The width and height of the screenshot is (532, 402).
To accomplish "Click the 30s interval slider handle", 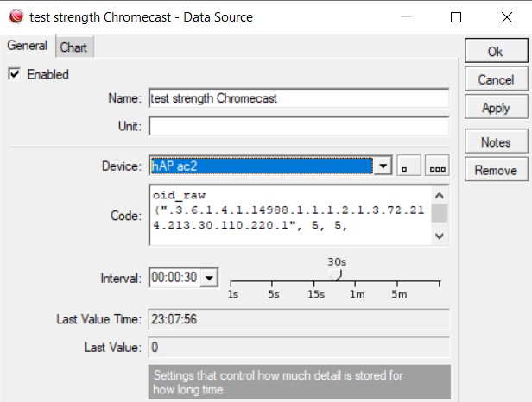I will 336,274.
